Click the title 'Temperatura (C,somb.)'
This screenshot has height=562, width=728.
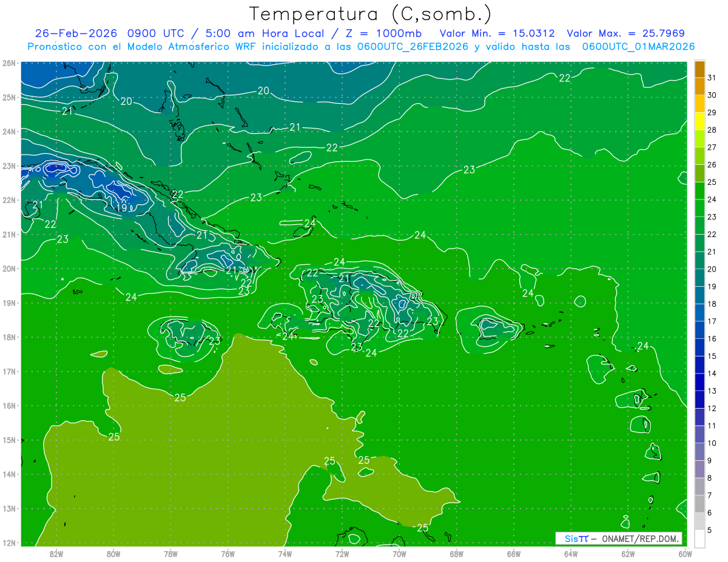point(370,14)
